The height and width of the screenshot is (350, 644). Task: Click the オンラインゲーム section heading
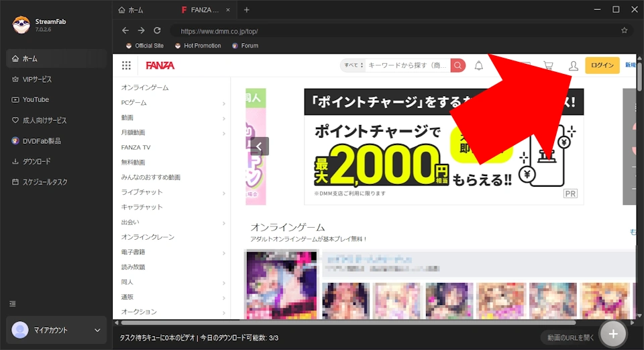pyautogui.click(x=288, y=227)
